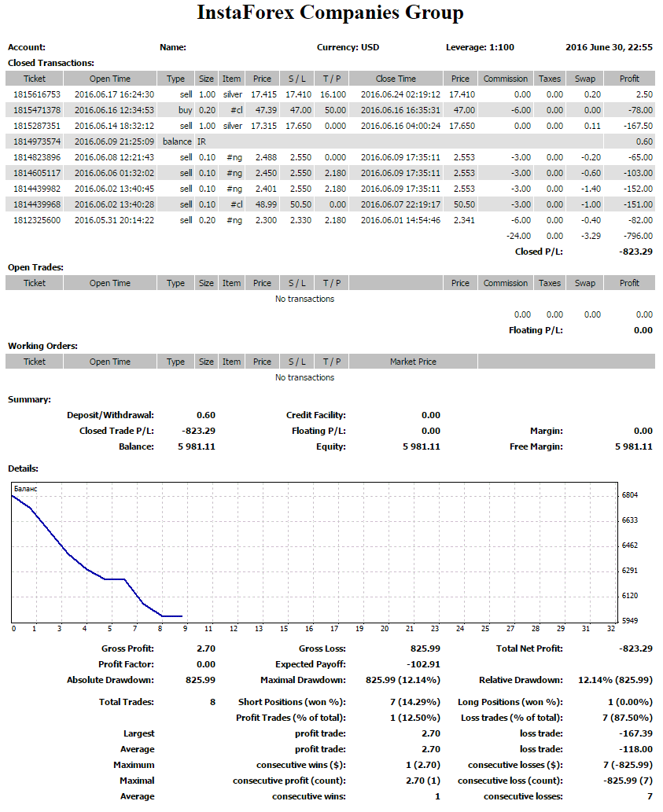
Task: Click the value "1 (0.00%)"
Action: (x=631, y=702)
